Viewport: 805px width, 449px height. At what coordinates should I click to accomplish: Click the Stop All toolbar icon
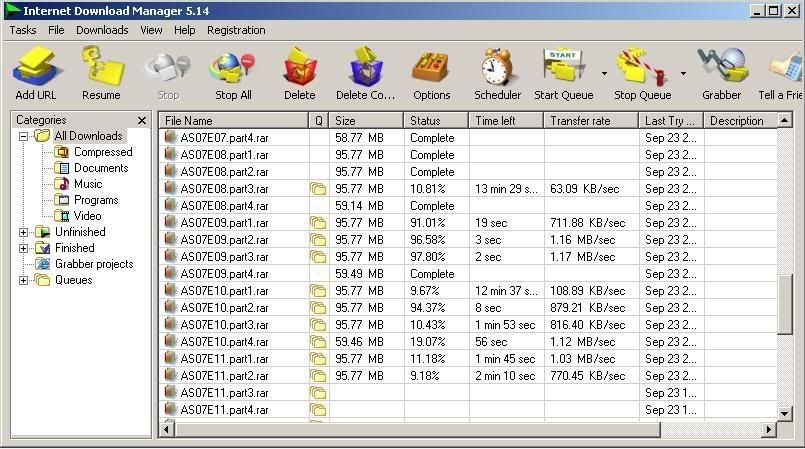(x=233, y=69)
